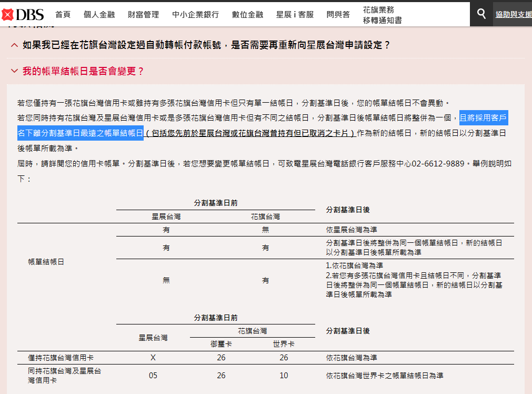Click the 世界卡 column header
This screenshot has width=532, height=394.
pyautogui.click(x=284, y=344)
